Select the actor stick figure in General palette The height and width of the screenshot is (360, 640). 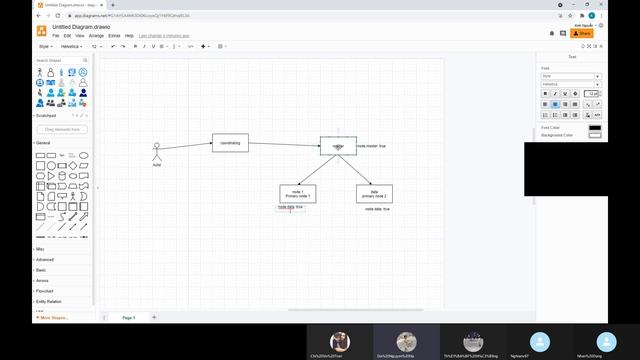(x=73, y=196)
